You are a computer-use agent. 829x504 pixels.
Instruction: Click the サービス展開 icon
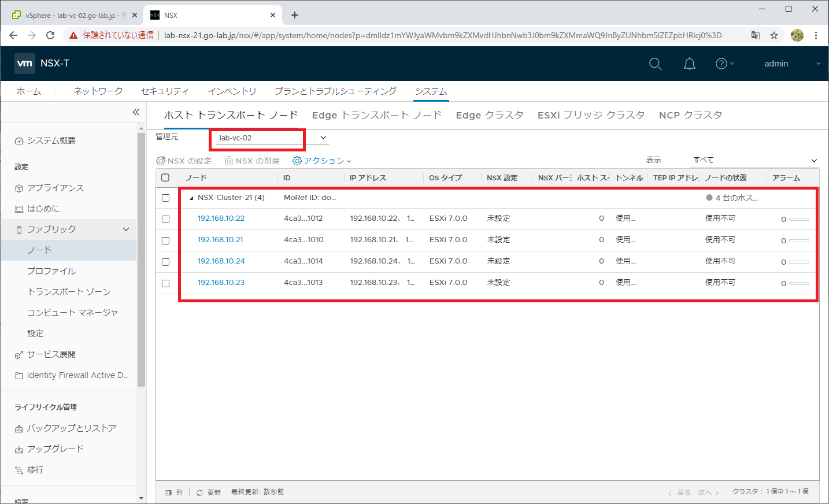(19, 355)
